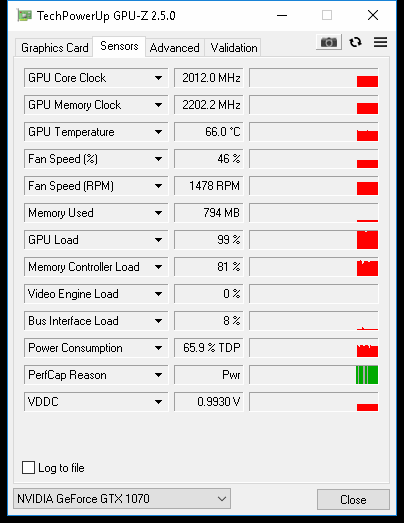Viewport: 404px width, 523px height.
Task: Expand the GPU Core Clock dropdown arrow
Action: click(158, 78)
